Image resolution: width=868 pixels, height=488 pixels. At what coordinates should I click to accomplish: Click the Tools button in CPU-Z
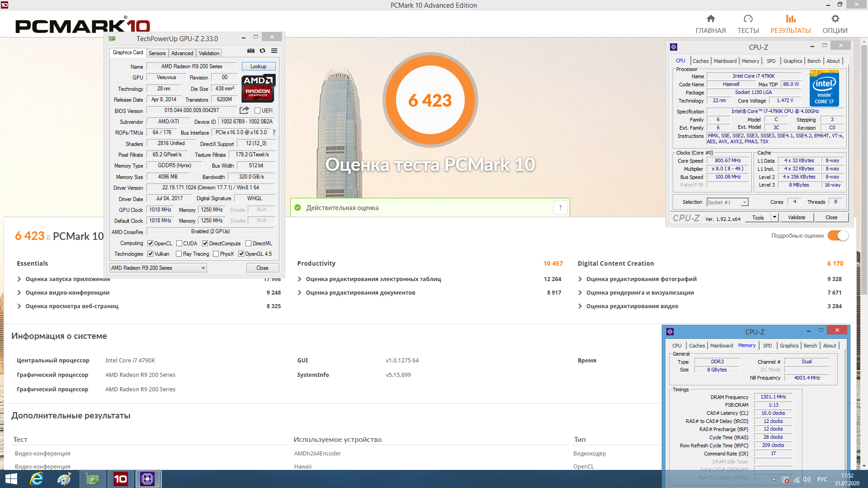758,217
